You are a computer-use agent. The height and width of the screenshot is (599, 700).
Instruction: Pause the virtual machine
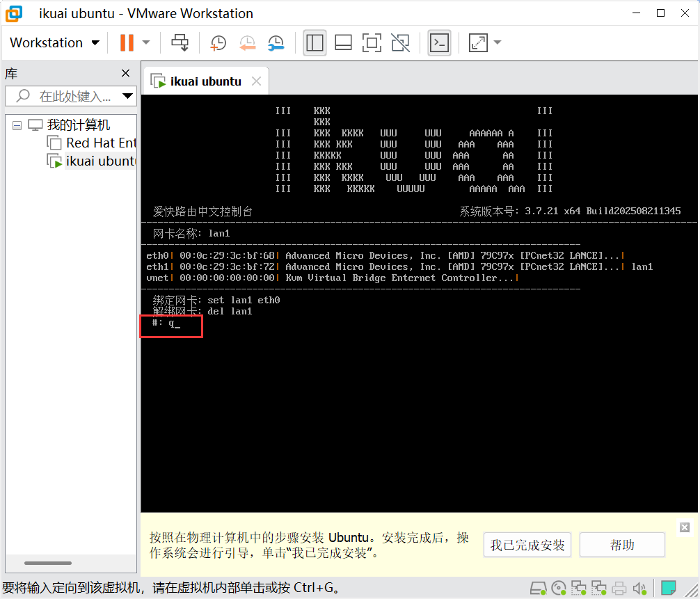click(x=127, y=43)
